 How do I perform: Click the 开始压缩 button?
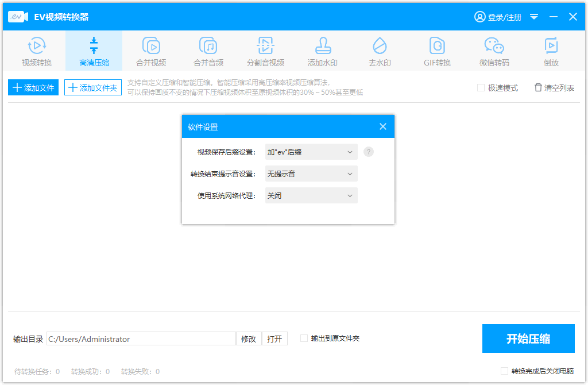click(528, 338)
